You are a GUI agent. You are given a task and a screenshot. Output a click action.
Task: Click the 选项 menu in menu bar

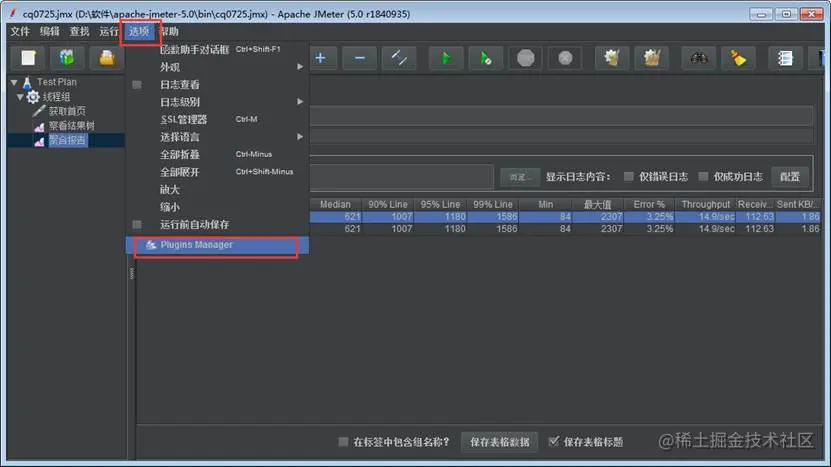139,31
